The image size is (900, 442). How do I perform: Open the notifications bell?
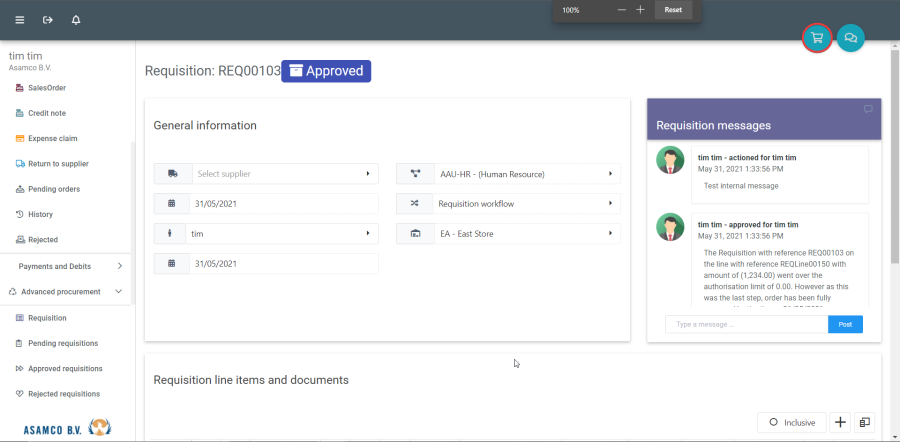(x=76, y=20)
